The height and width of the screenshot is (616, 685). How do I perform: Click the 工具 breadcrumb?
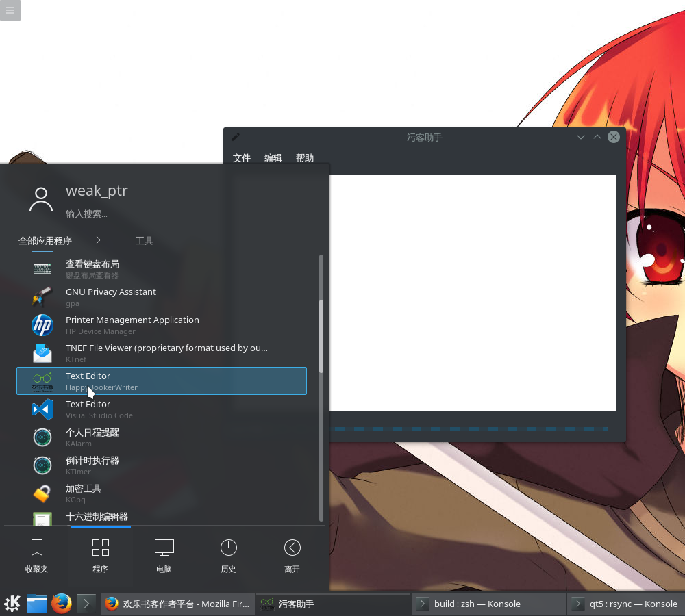tap(144, 240)
